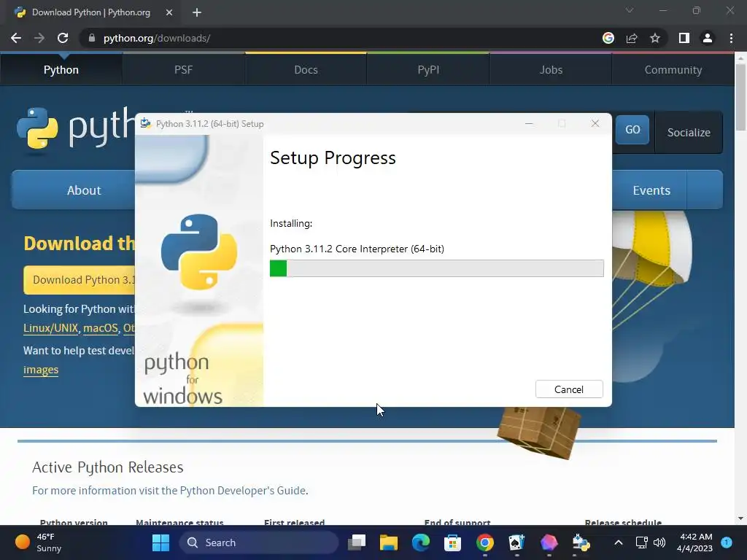Click the browser back arrow
Screen dimensions: 747x560
(x=16, y=38)
